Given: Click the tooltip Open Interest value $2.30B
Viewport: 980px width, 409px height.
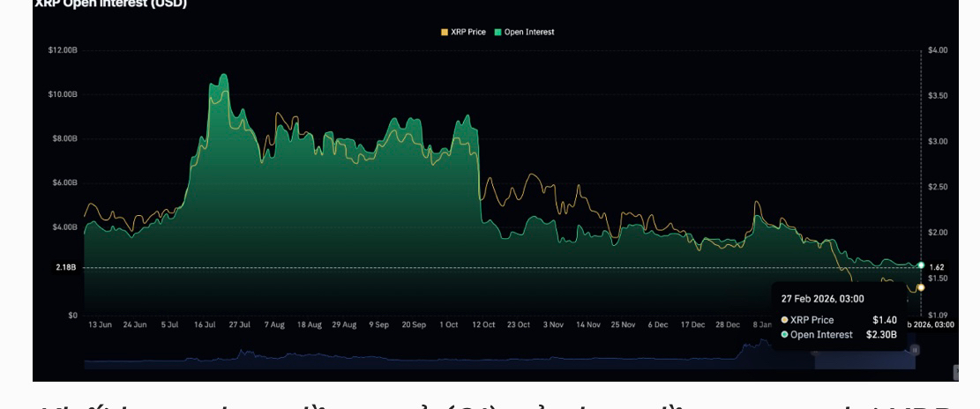Looking at the screenshot, I should tap(881, 335).
